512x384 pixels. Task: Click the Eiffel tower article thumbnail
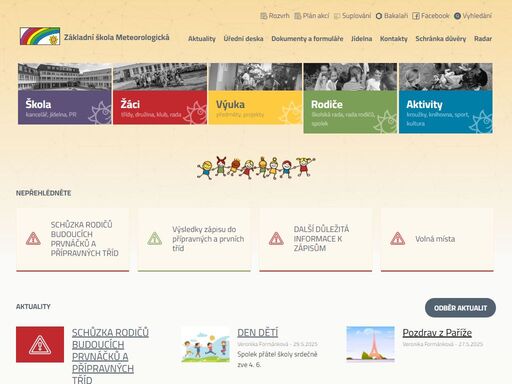point(370,344)
